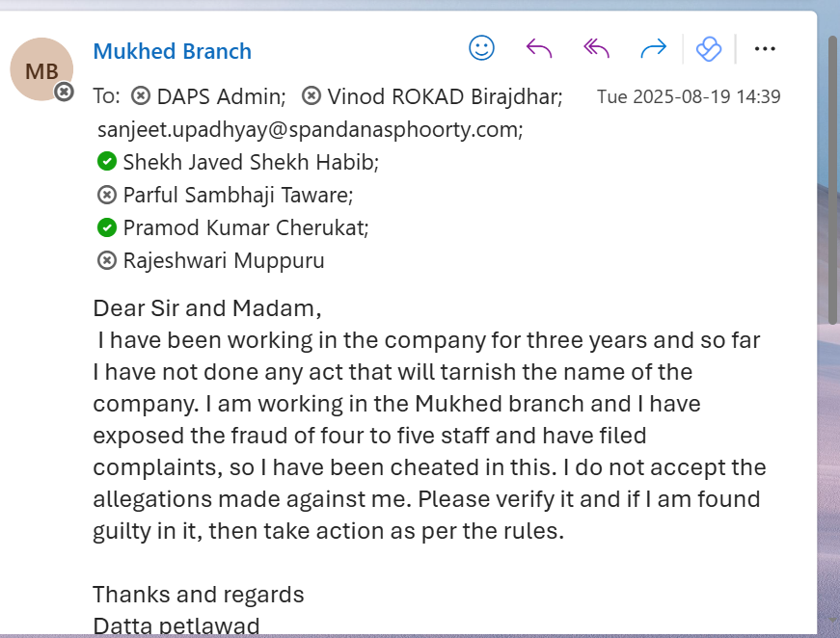
Task: Click the Pramod Kumar Cherukat recipient
Action: (x=245, y=227)
